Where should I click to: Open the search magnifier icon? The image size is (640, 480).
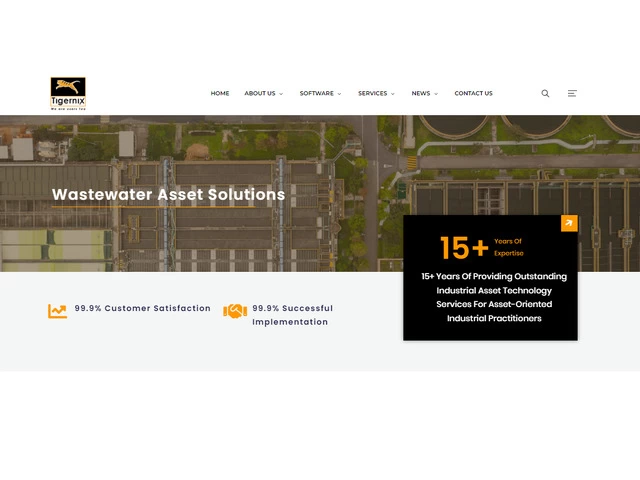pyautogui.click(x=545, y=93)
